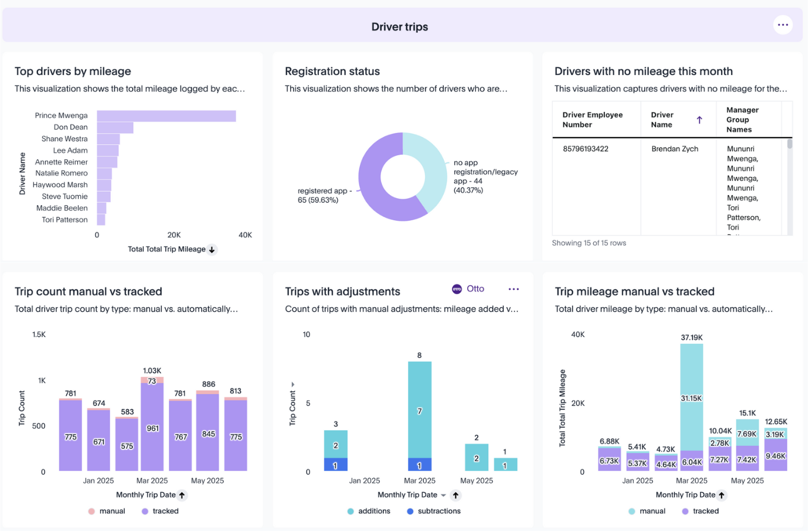Expand the Trip Count axis arrow
The image size is (809, 532).
tap(293, 384)
